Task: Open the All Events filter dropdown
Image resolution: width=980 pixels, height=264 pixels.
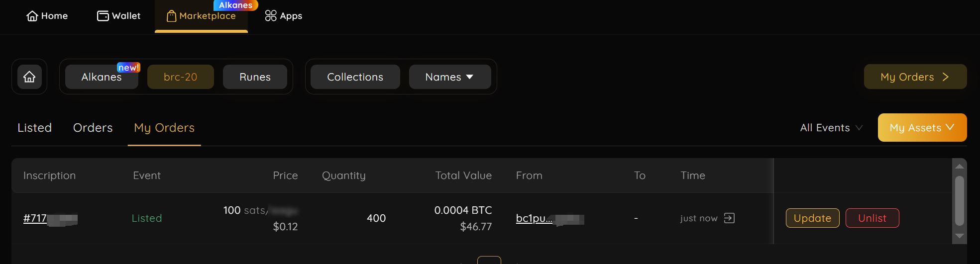Action: coord(831,128)
